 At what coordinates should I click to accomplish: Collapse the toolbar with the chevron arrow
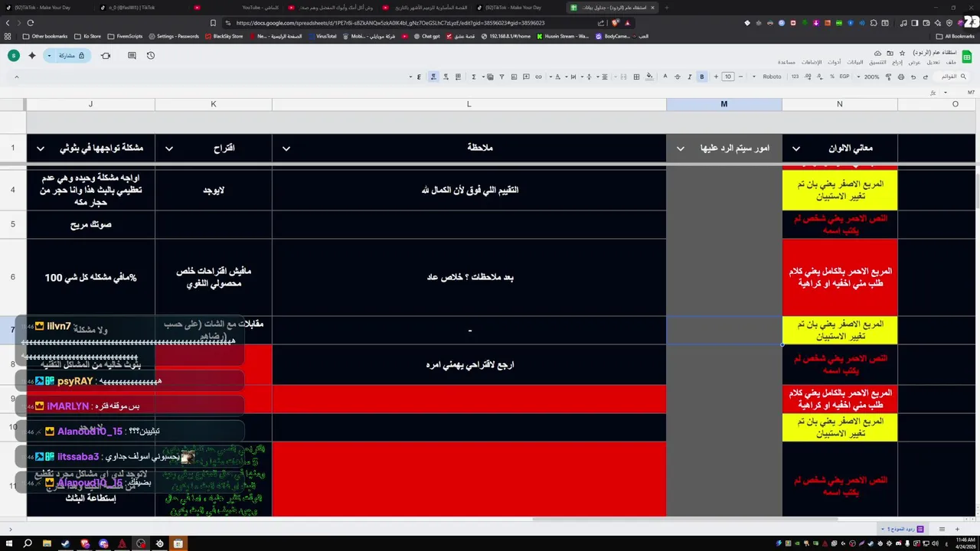click(16, 77)
